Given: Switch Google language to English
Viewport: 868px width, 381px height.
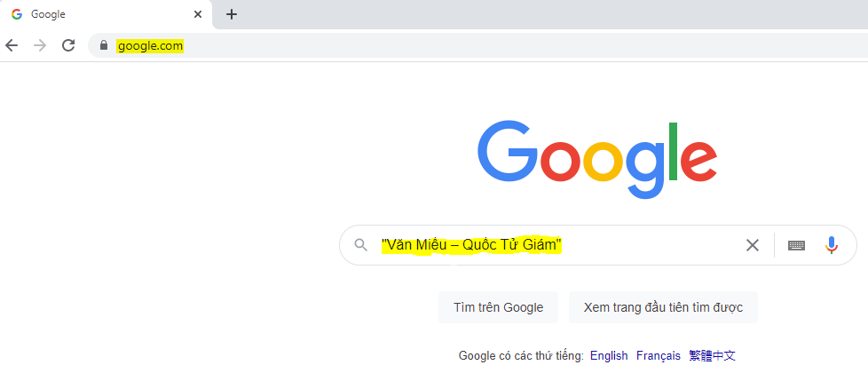Looking at the screenshot, I should tap(609, 355).
